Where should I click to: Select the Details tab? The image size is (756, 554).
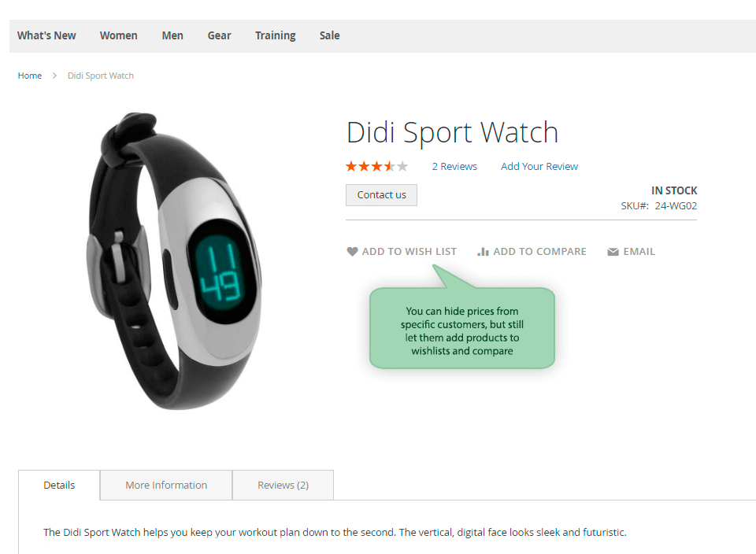[59, 485]
